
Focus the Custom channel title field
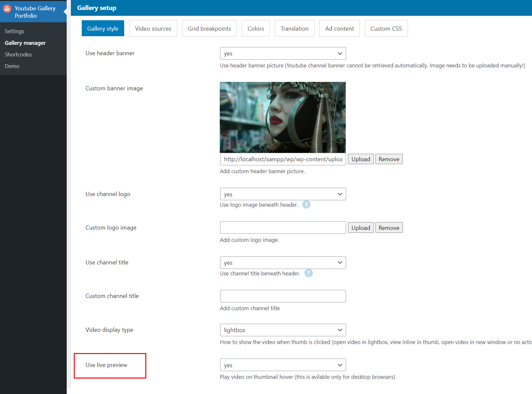coord(283,296)
